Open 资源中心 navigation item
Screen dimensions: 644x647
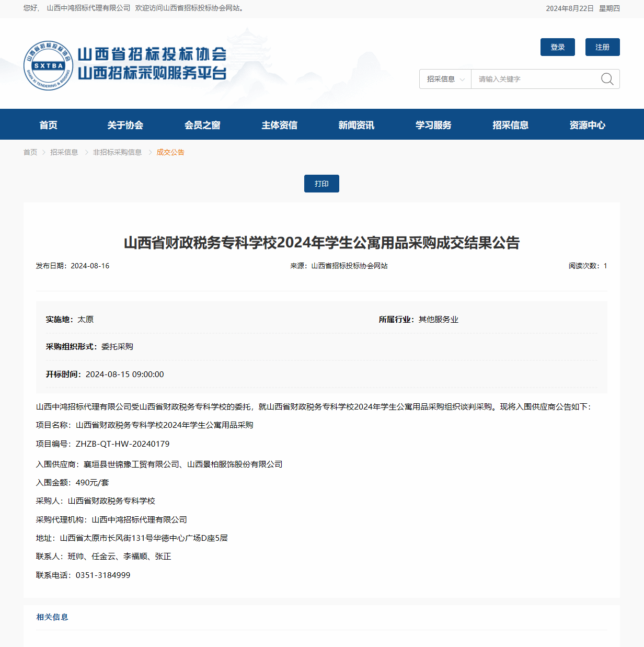[587, 125]
